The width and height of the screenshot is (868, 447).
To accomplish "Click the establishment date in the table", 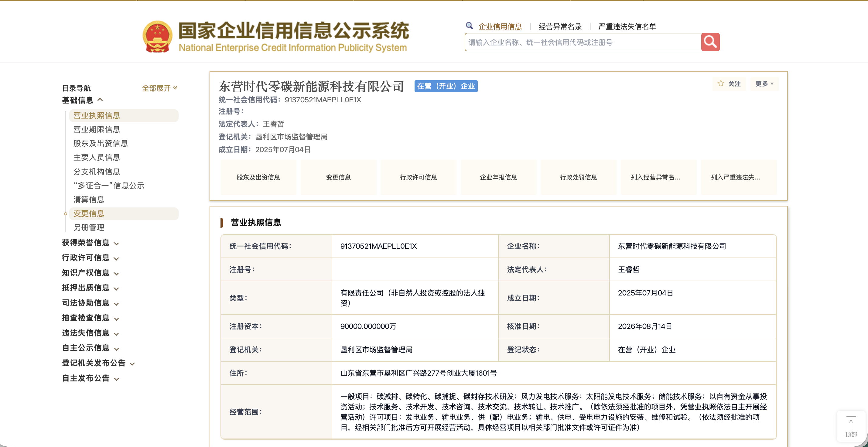I will 645,293.
